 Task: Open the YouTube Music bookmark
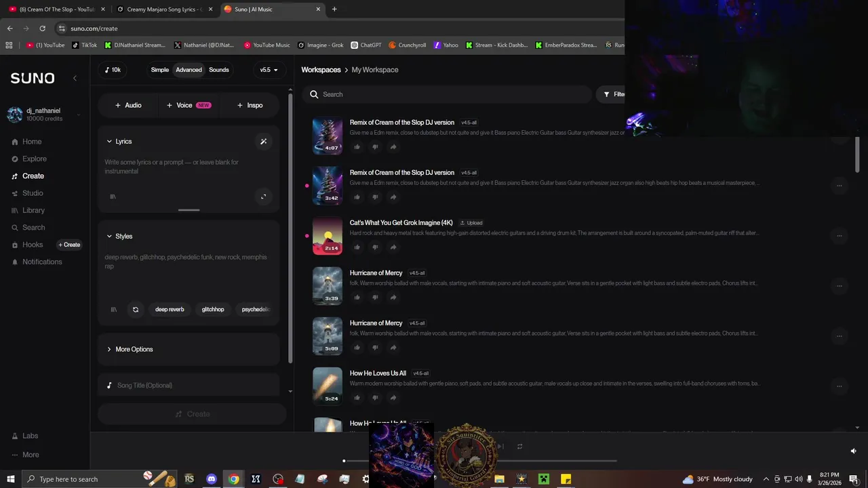267,45
